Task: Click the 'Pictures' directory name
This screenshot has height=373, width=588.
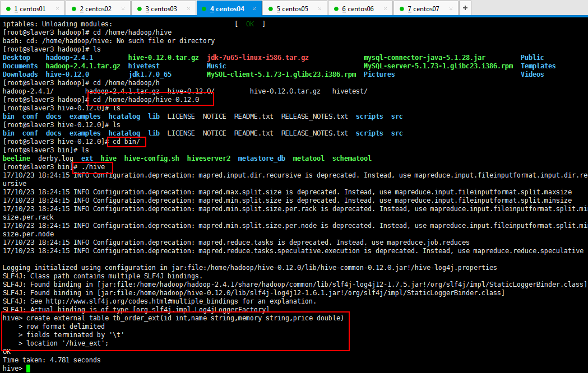Action: tap(379, 74)
